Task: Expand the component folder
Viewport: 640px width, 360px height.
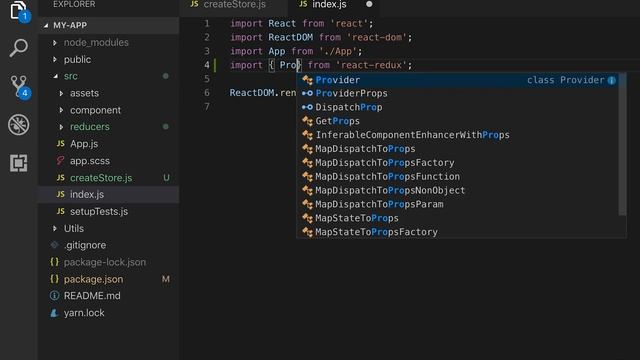Action: coord(61,110)
